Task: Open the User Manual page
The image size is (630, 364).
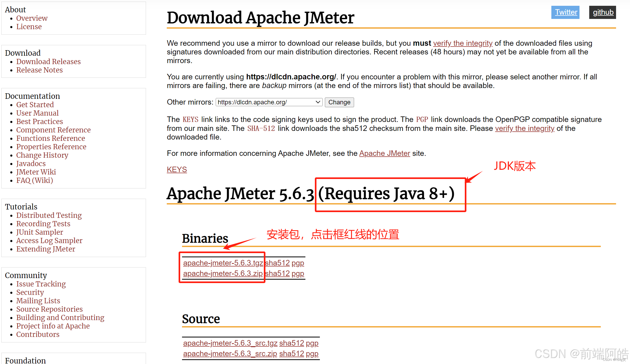Action: (37, 113)
